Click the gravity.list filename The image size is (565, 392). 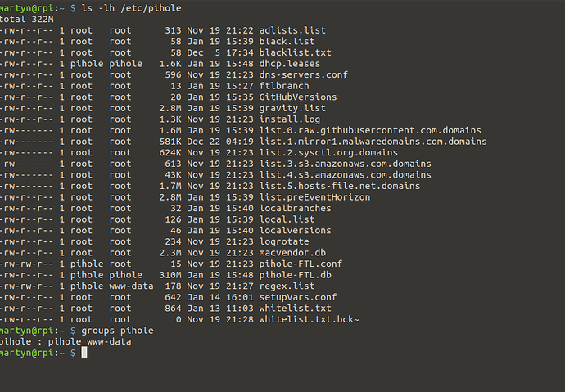[x=292, y=108]
